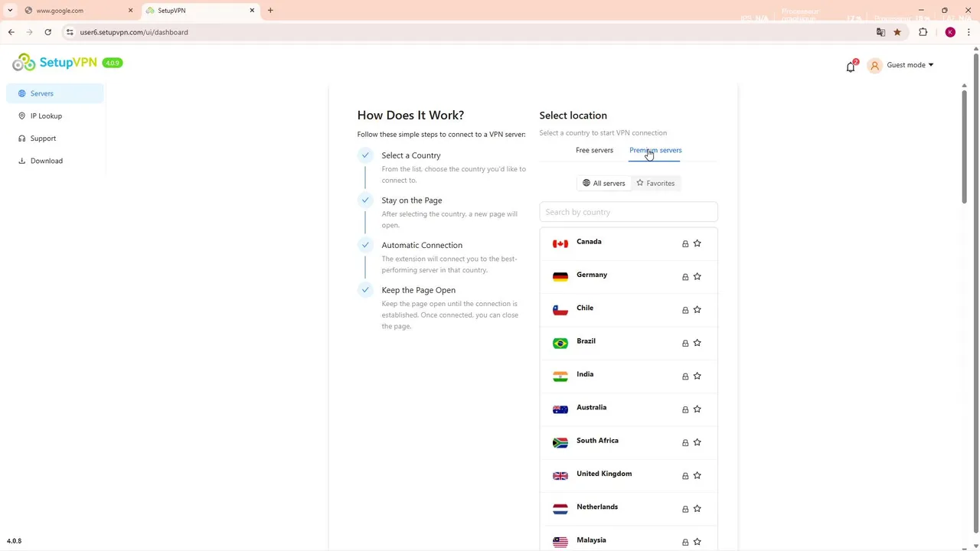Select the Premium servers tab
The width and height of the screenshot is (980, 551).
coord(655,150)
